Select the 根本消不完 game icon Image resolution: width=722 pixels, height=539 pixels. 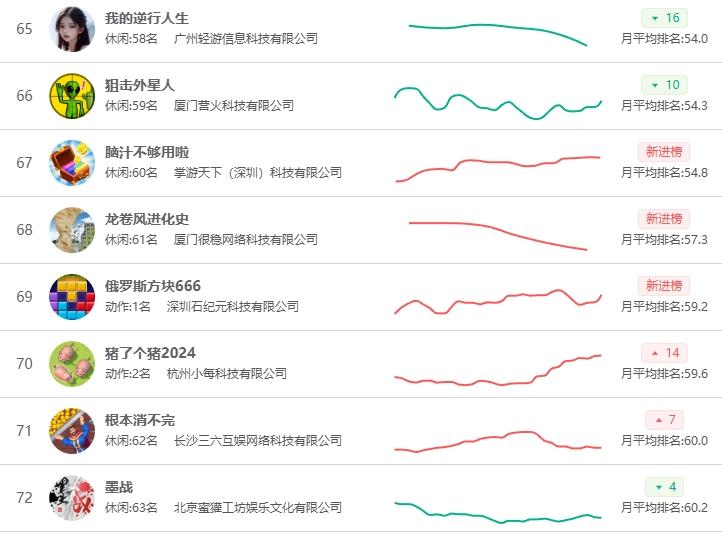[72, 431]
